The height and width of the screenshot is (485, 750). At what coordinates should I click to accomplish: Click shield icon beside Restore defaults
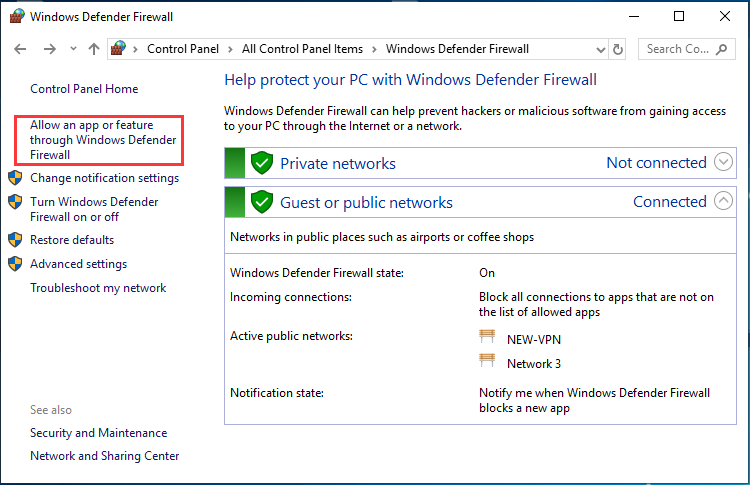pos(15,240)
